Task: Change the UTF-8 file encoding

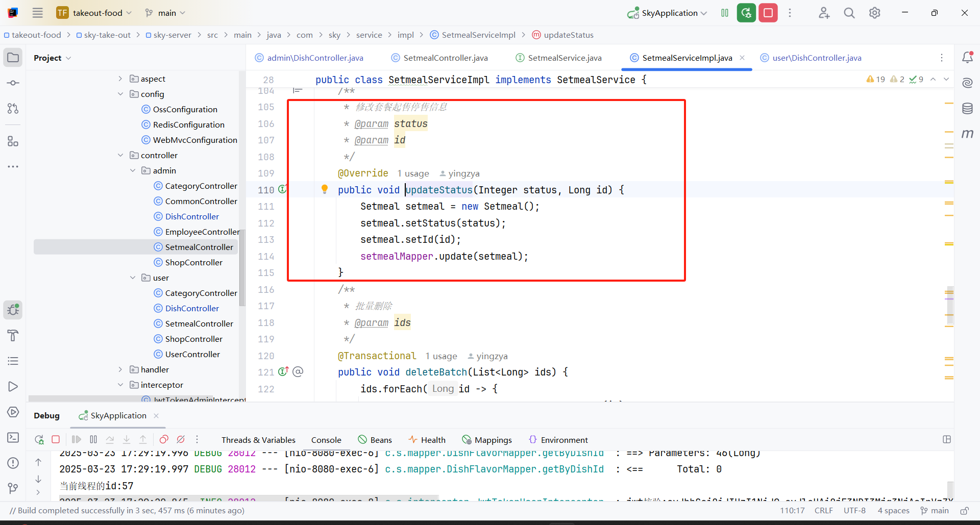Action: tap(854, 510)
